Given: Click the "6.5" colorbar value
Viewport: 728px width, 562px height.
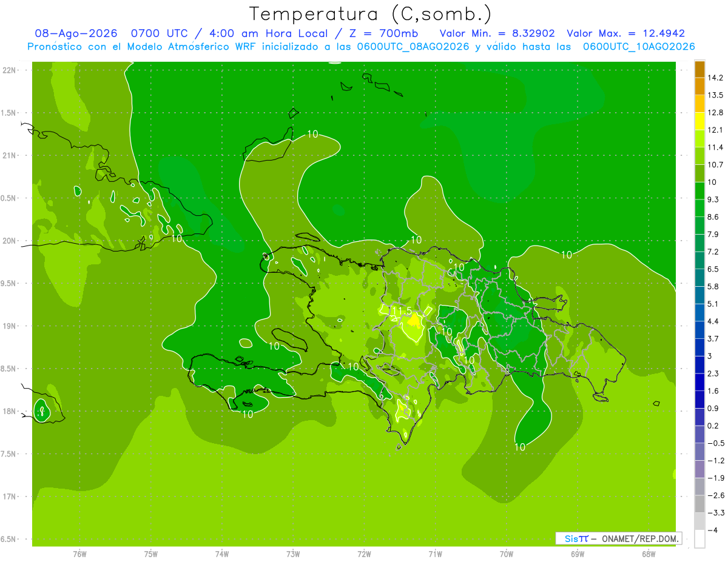Looking at the screenshot, I should 714,269.
